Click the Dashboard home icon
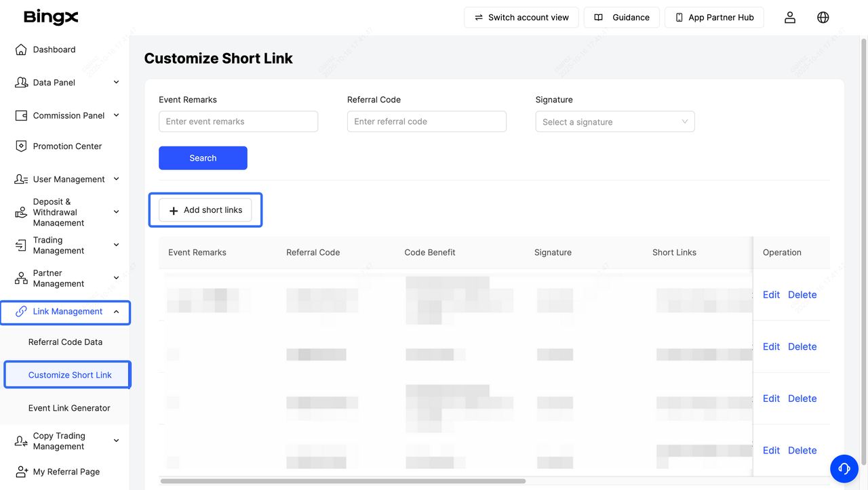Viewport: 868px width, 490px height. tap(21, 49)
